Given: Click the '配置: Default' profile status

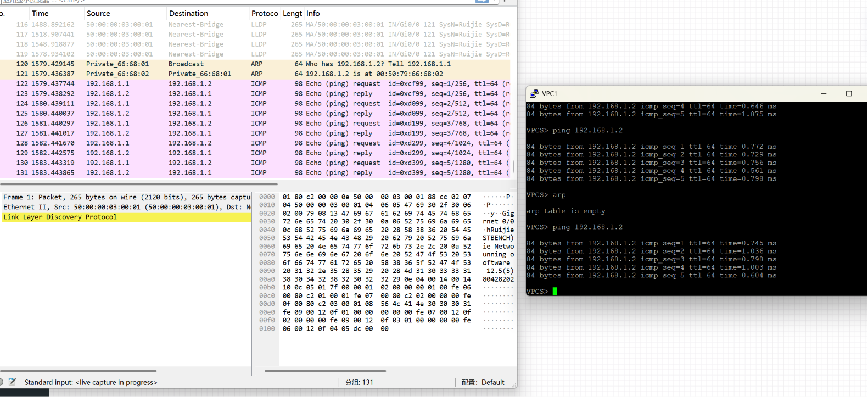Looking at the screenshot, I should coord(483,382).
